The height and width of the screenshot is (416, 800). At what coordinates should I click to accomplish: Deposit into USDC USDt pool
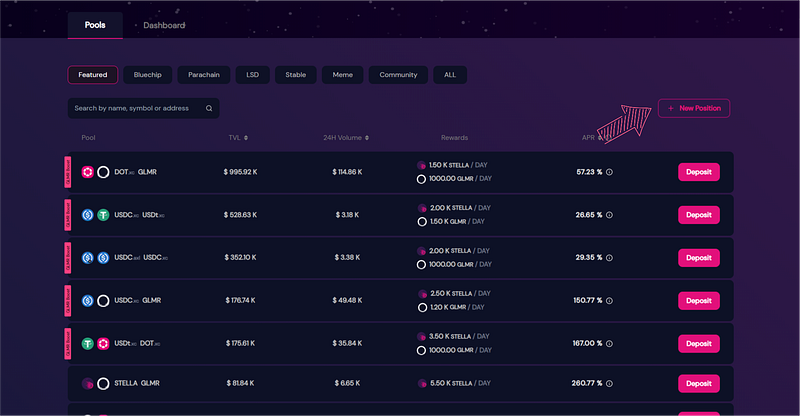(698, 215)
